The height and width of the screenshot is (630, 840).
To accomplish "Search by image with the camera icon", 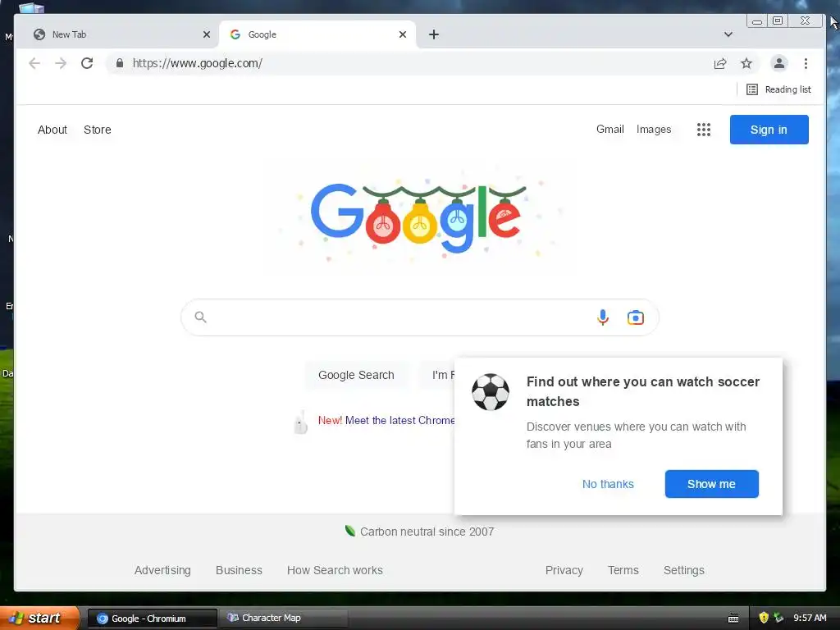I will [x=636, y=317].
